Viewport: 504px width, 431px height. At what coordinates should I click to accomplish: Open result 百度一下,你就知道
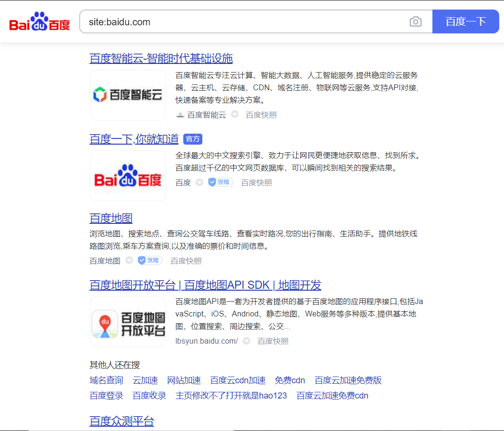click(134, 139)
